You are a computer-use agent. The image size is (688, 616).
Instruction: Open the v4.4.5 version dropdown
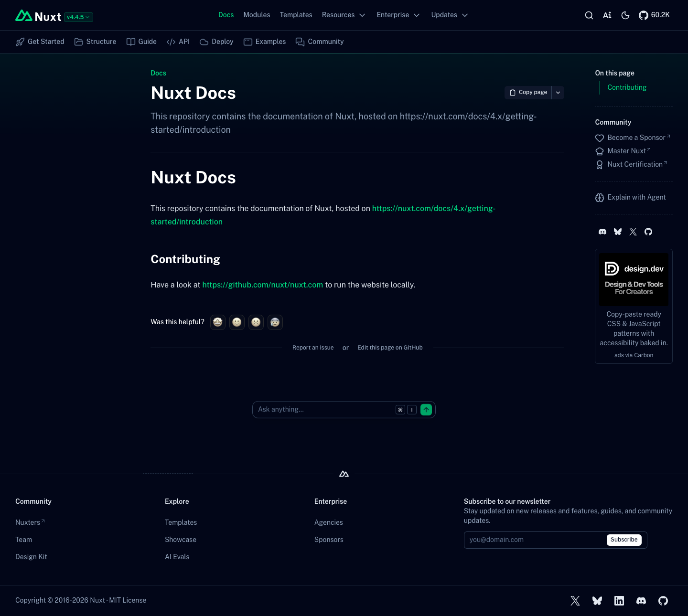pyautogui.click(x=78, y=17)
